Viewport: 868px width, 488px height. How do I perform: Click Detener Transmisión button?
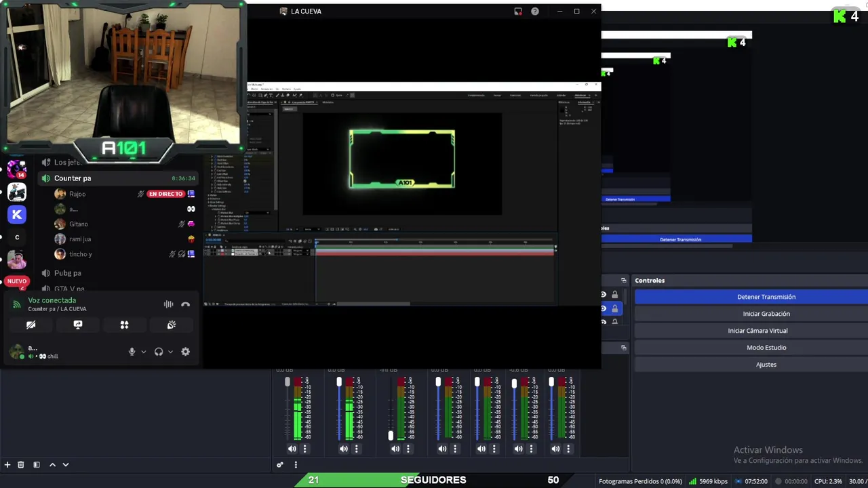tap(766, 297)
